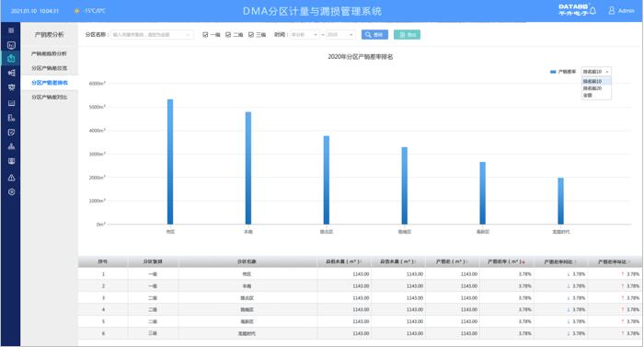Click the green export button
The image size is (644, 347).
(x=407, y=35)
